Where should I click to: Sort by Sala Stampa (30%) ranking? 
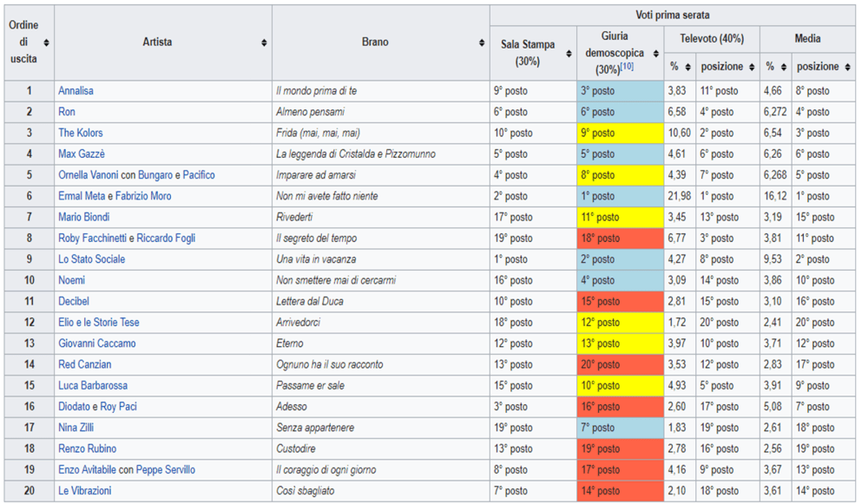click(x=569, y=54)
